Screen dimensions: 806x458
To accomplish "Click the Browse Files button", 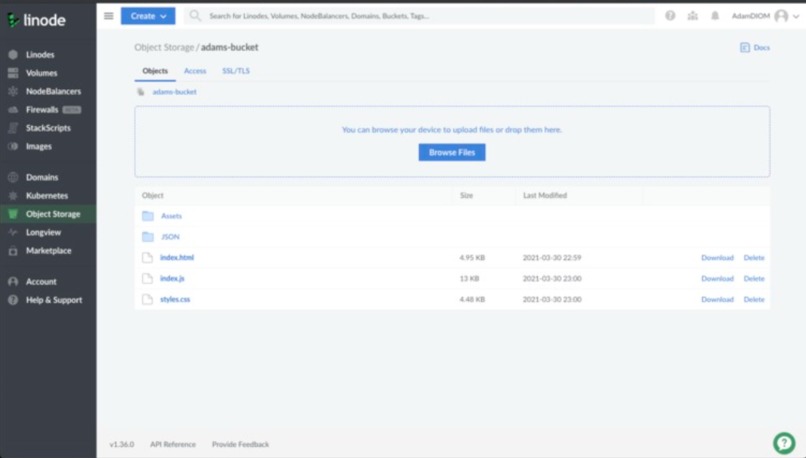I will tap(452, 152).
